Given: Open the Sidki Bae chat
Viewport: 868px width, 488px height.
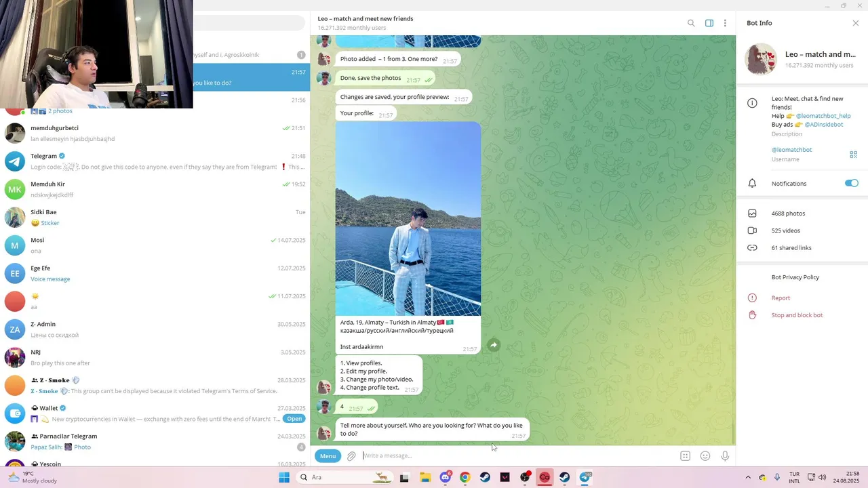Looking at the screenshot, I should [155, 218].
